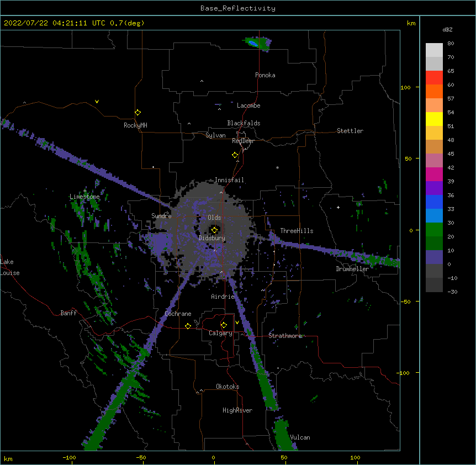Click the ThreeHills town label

pyautogui.click(x=297, y=231)
